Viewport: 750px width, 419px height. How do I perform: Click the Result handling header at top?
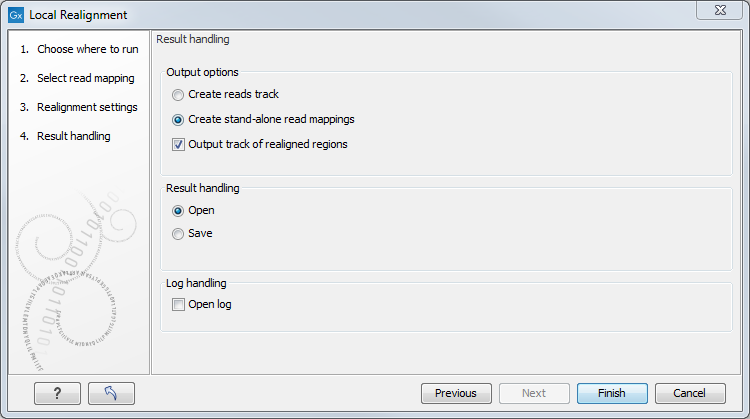[193, 39]
